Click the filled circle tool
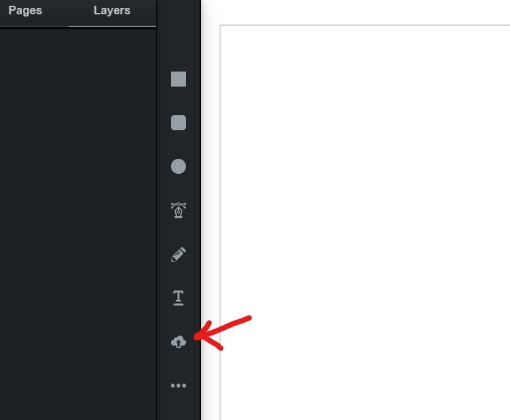The height and width of the screenshot is (420, 510). coord(178,166)
